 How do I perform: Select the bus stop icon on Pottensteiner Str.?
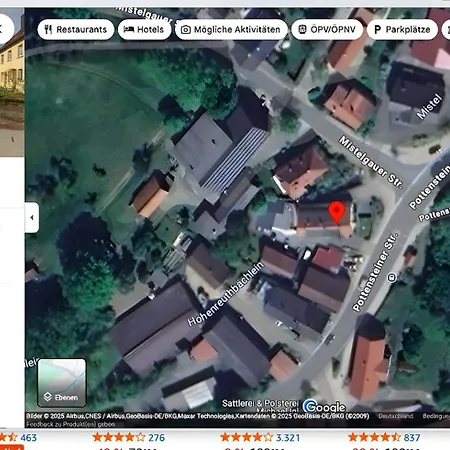click(x=392, y=277)
